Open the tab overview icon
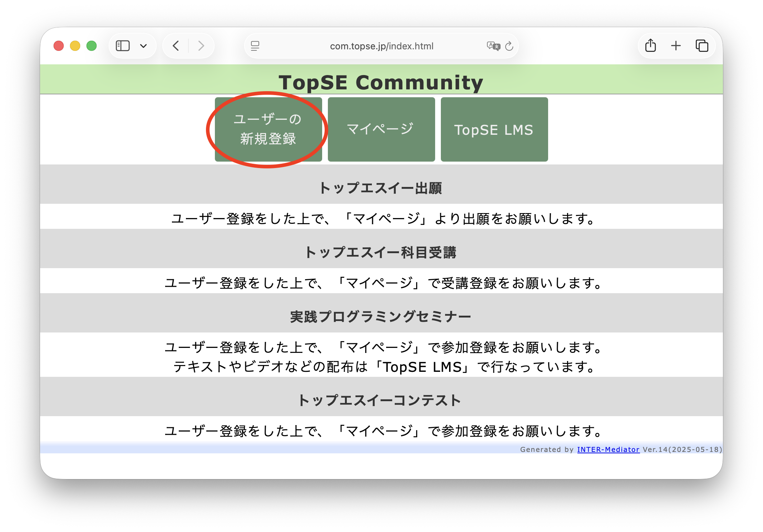The image size is (763, 532). [x=702, y=46]
